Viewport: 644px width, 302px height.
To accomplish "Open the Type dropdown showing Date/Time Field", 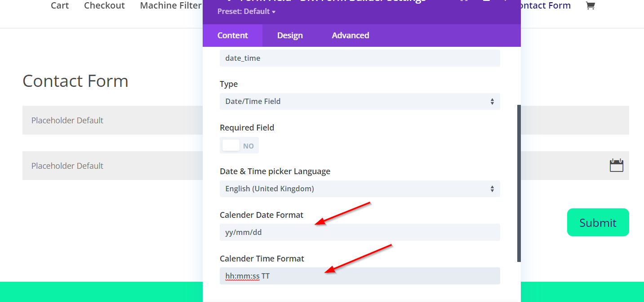I will [x=360, y=101].
